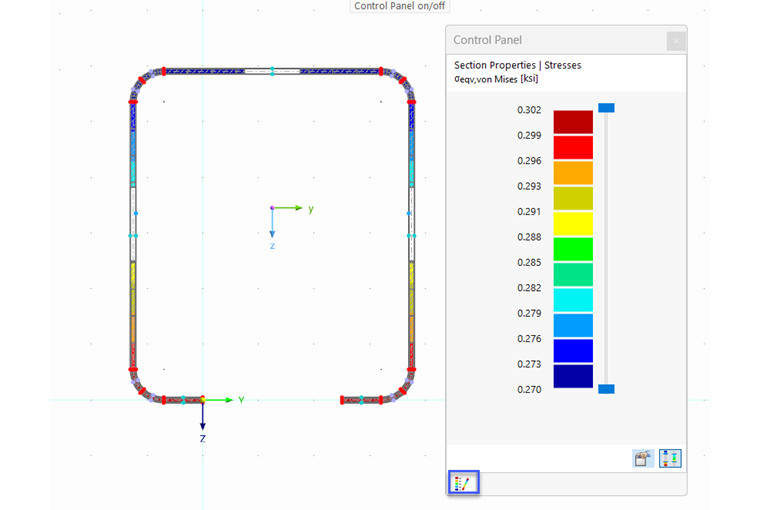Click the global Y-Z origin node
This screenshot has height=510, width=760.
[x=203, y=399]
